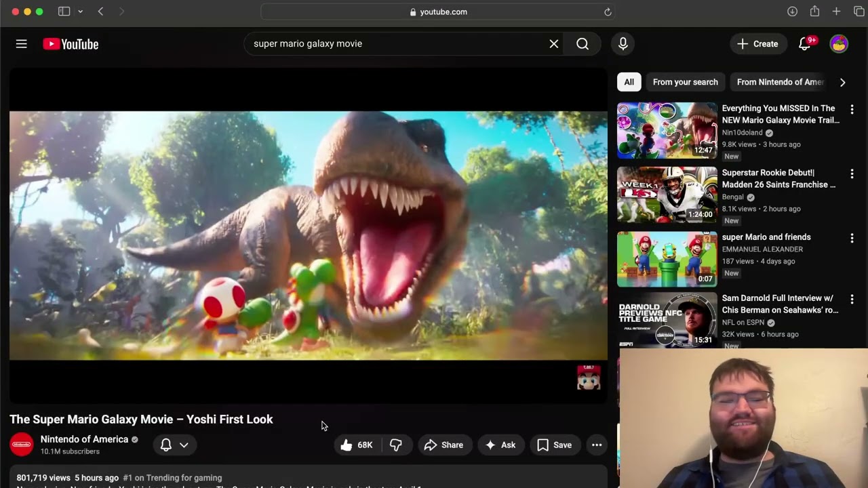Open the Create menu

coord(757,43)
